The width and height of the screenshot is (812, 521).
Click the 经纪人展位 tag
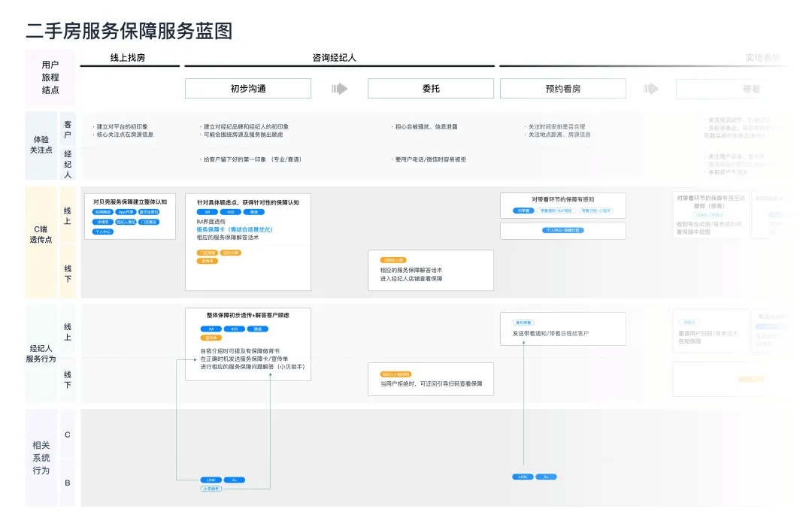(x=126, y=222)
